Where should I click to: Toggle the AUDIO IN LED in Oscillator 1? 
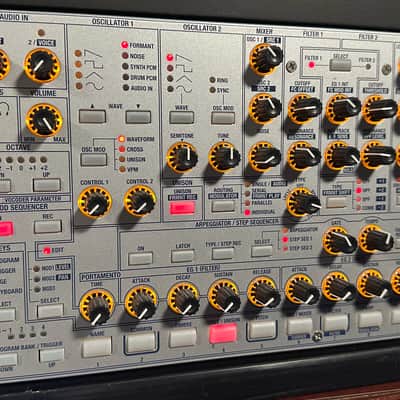[x=126, y=88]
